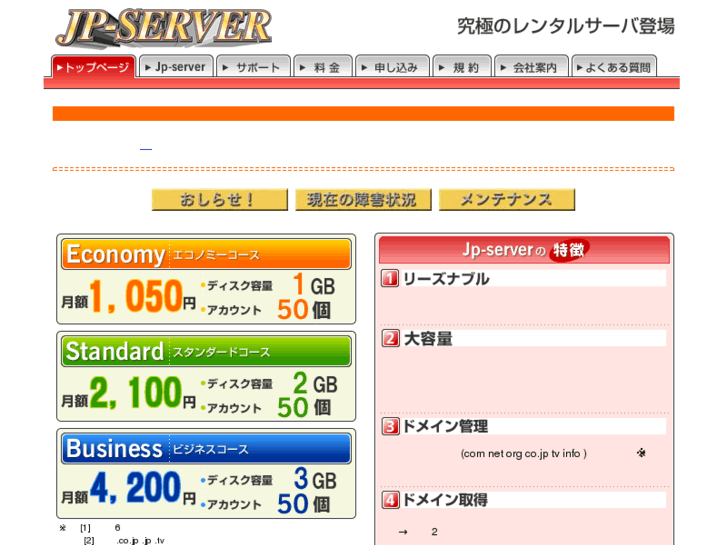Screen dimensions: 727x545
Task: Open the トップページ tab
Action: point(93,67)
